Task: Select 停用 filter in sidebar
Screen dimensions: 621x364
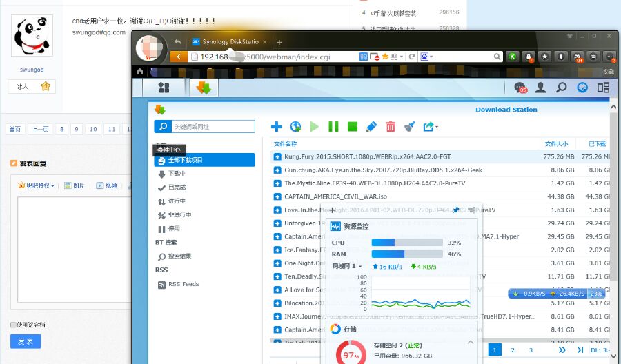Action: click(x=174, y=229)
